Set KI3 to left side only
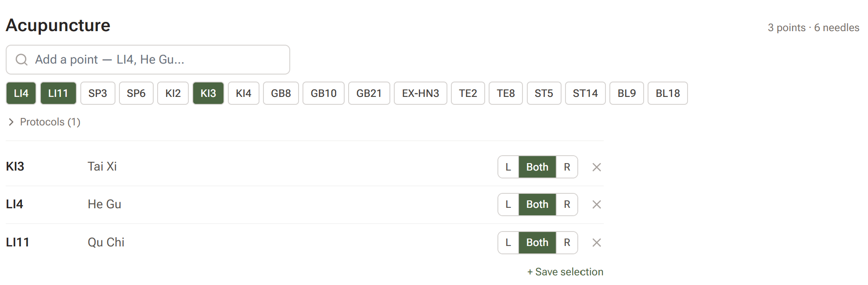 pos(508,167)
